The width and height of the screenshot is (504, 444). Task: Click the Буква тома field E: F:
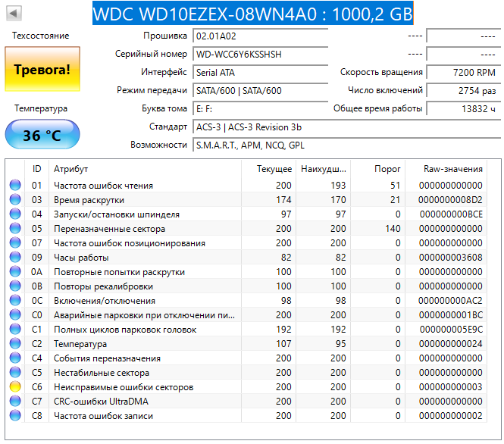tap(261, 109)
